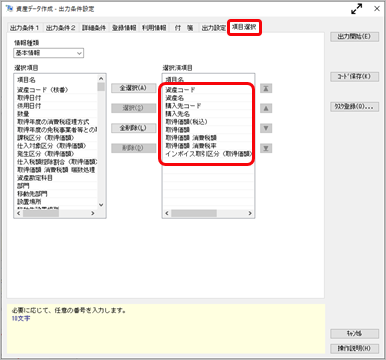Select 資産勘定科目 in left list
Screen dimensions: 386x360
pos(56,178)
